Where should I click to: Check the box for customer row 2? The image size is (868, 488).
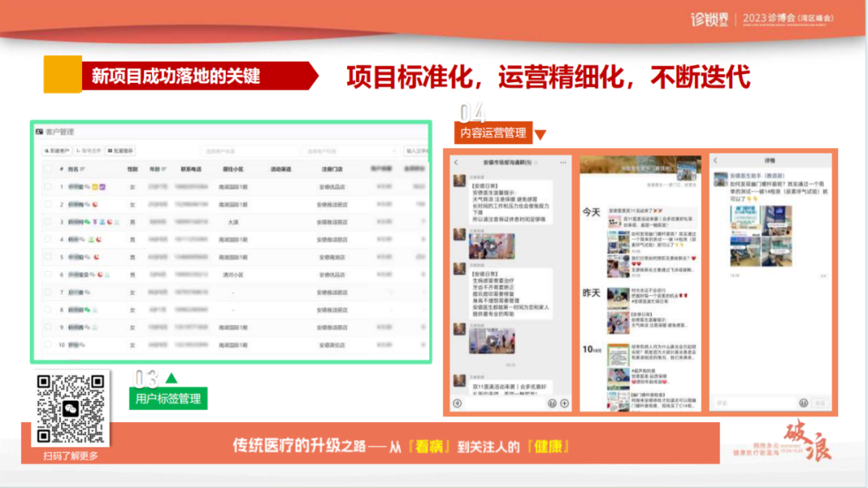48,204
